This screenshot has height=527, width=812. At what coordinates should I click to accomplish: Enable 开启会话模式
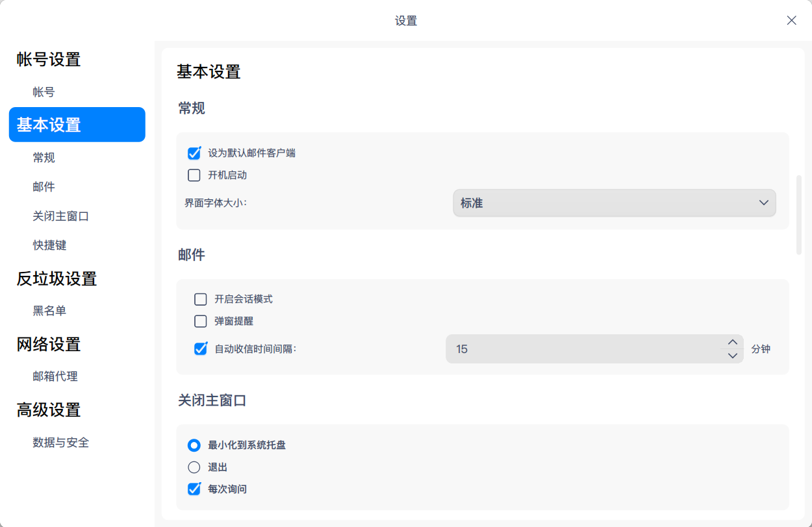[x=199, y=299]
